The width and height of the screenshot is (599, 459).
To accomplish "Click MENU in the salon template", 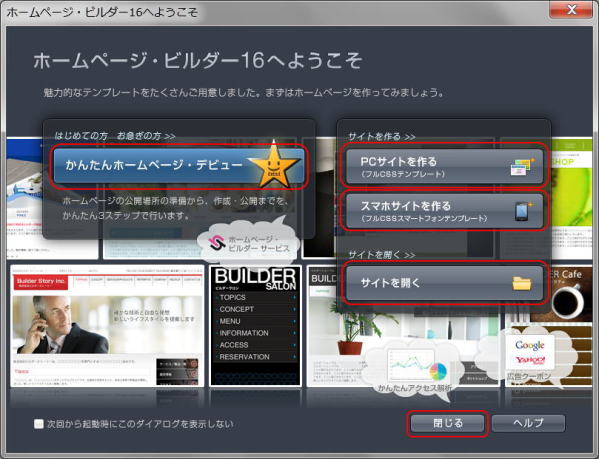I will [230, 321].
